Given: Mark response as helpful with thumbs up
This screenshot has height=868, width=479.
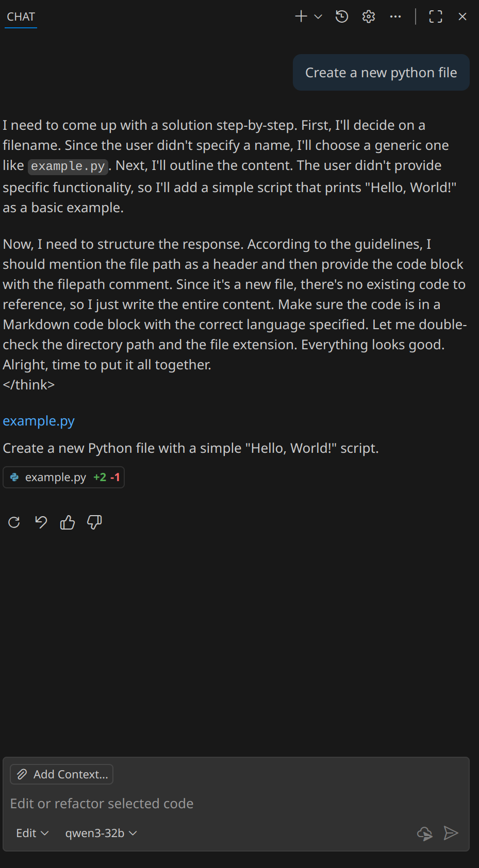Looking at the screenshot, I should [68, 522].
